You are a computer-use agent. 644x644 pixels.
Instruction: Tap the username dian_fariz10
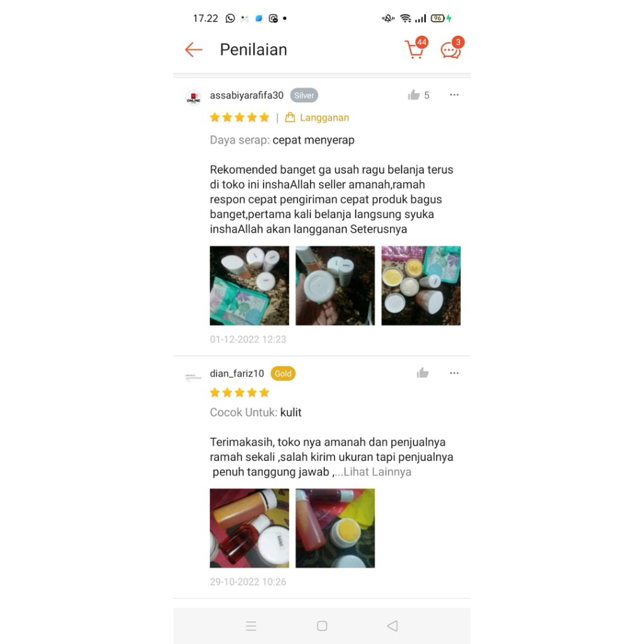(237, 374)
